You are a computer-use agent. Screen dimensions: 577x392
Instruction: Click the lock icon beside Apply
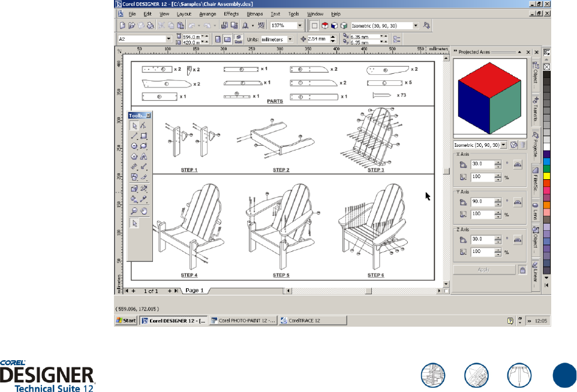522,270
